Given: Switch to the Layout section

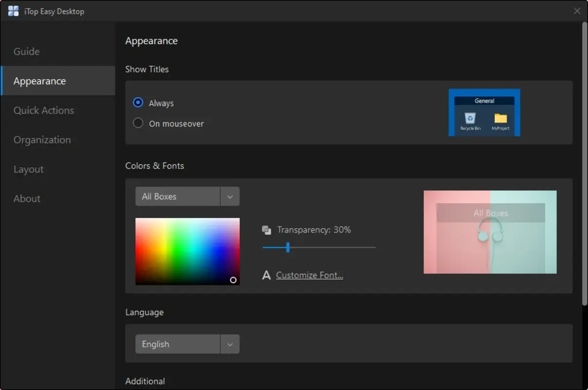Looking at the screenshot, I should point(28,169).
